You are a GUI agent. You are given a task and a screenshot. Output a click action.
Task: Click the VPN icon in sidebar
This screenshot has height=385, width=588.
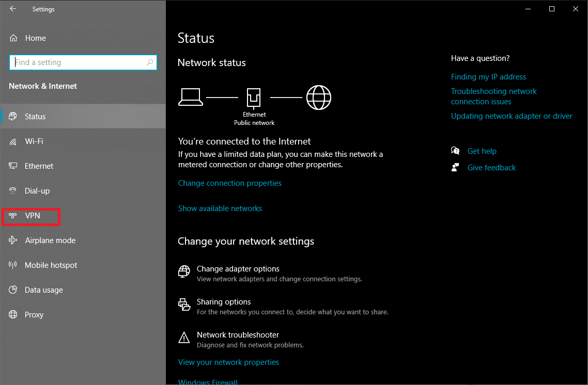pyautogui.click(x=13, y=215)
